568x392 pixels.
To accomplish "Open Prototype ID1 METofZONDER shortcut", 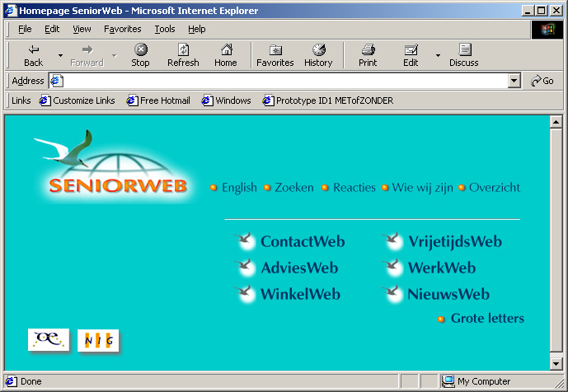I will tap(328, 100).
